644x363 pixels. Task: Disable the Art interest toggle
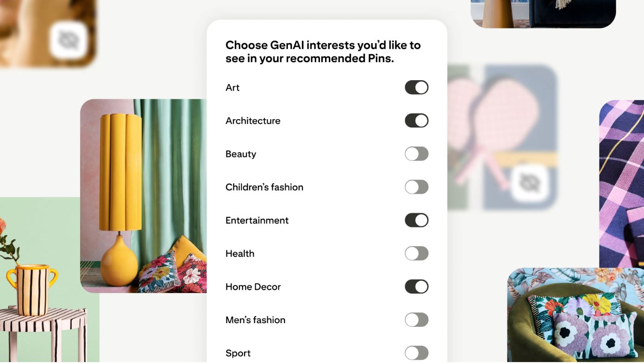tap(416, 87)
